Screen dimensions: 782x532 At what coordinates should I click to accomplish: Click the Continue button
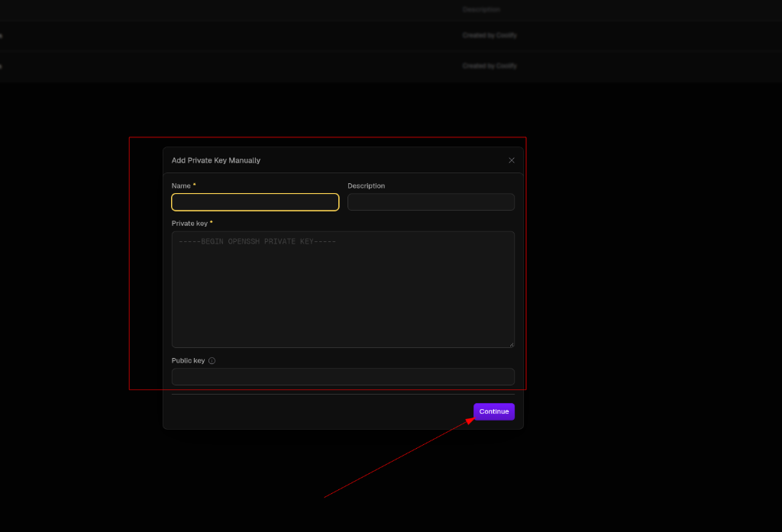(x=494, y=411)
